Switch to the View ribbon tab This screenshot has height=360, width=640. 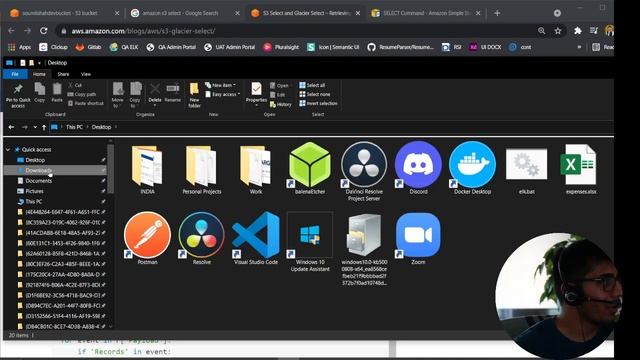coord(86,74)
